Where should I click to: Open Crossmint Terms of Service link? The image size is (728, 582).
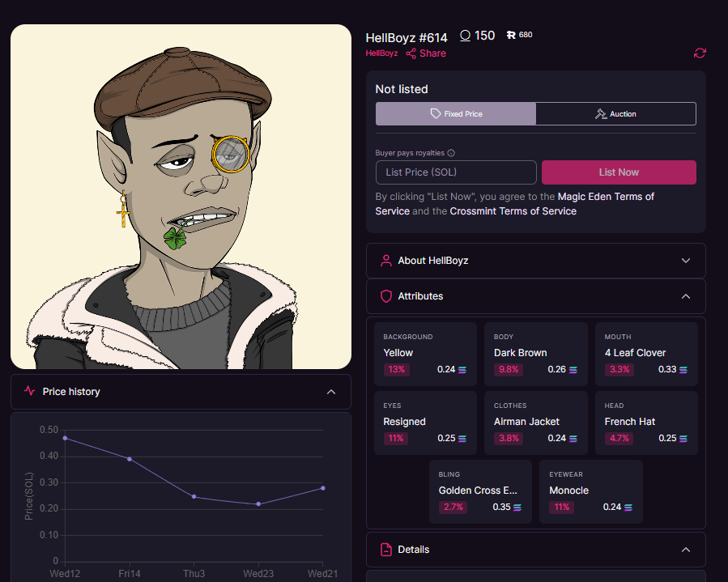pyautogui.click(x=513, y=211)
